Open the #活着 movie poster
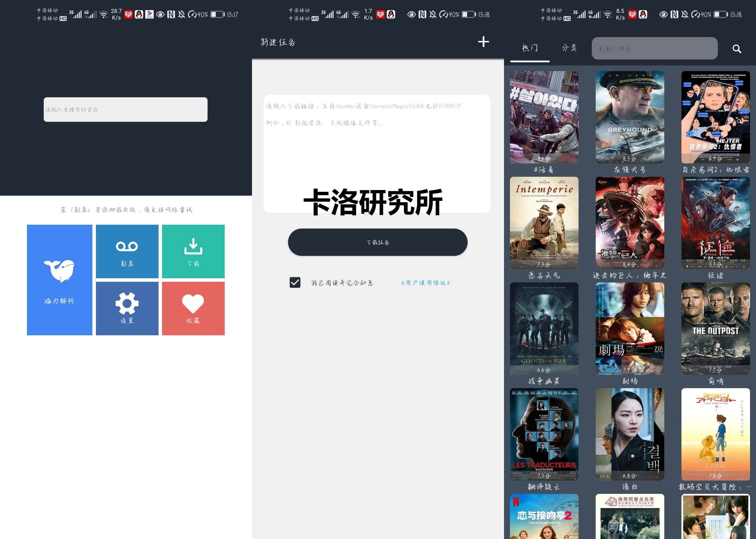 [x=544, y=117]
